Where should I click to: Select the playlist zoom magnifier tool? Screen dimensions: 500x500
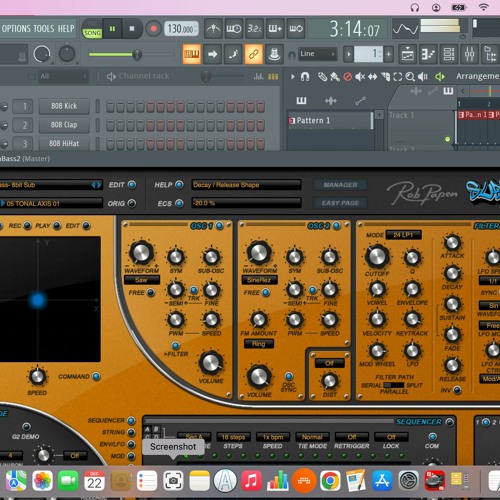[410, 77]
